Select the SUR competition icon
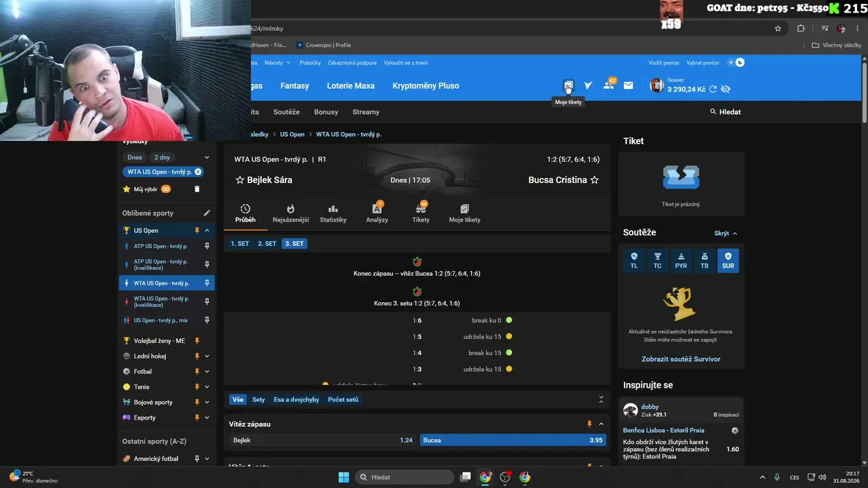Image resolution: width=868 pixels, height=488 pixels. click(x=728, y=260)
